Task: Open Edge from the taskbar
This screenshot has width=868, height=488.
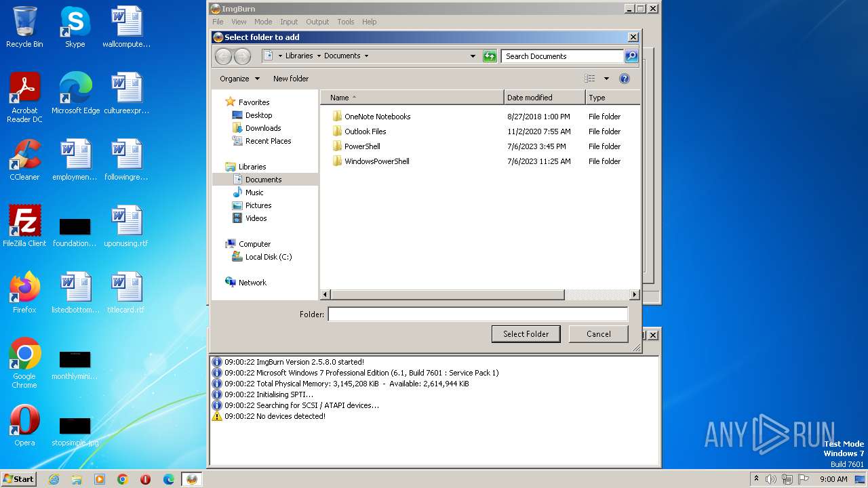Action: 169,479
